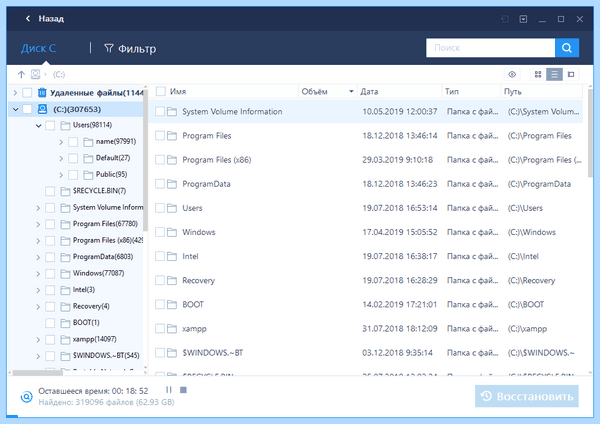Go up one folder level arrow
600x424 pixels.
[x=21, y=74]
